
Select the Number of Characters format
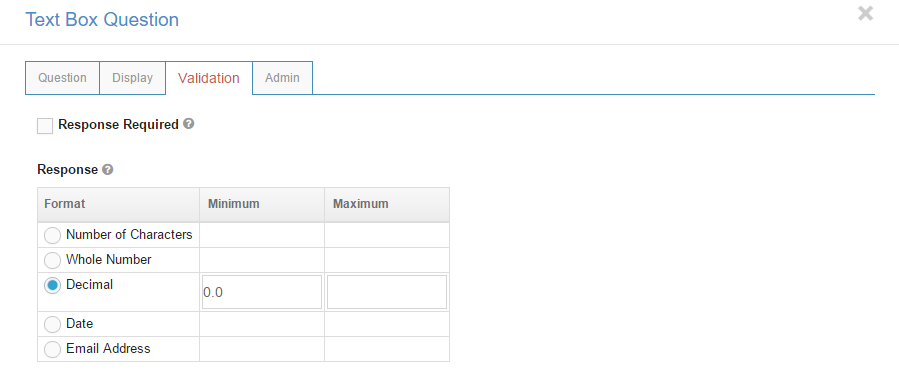point(52,235)
